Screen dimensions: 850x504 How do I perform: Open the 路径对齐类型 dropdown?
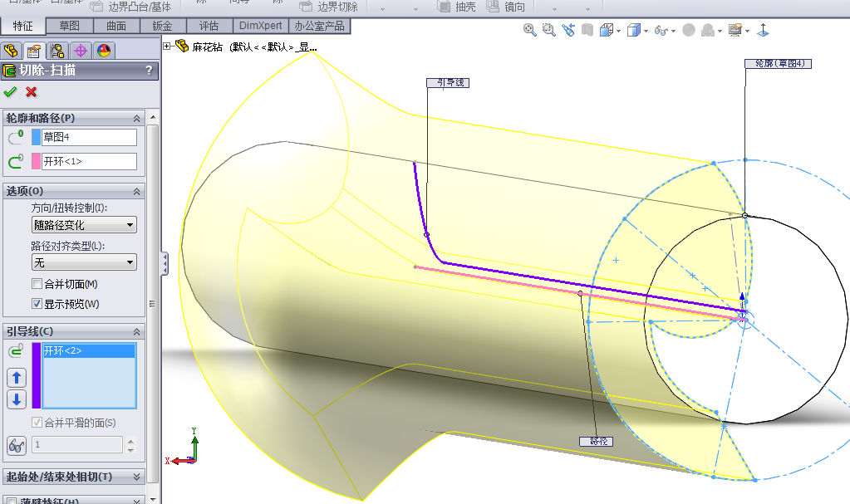coord(84,262)
